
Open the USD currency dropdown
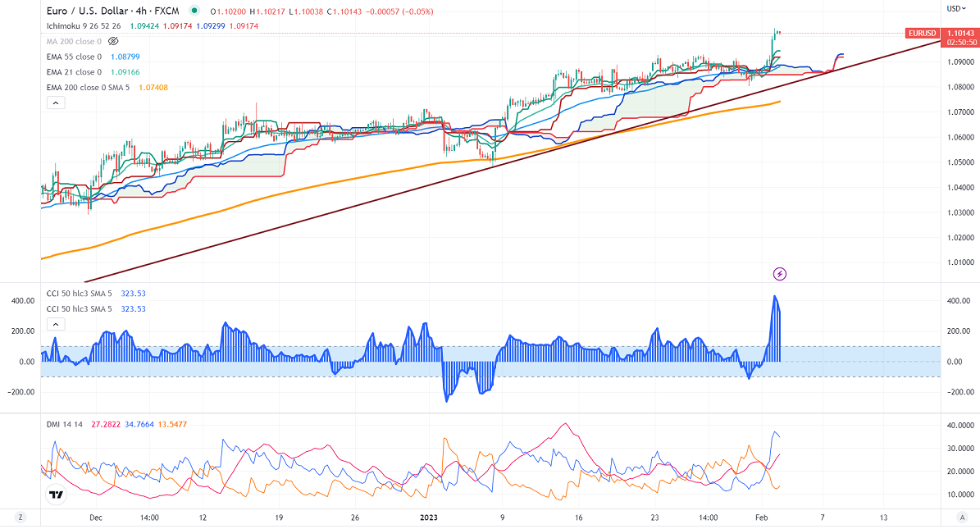956,8
